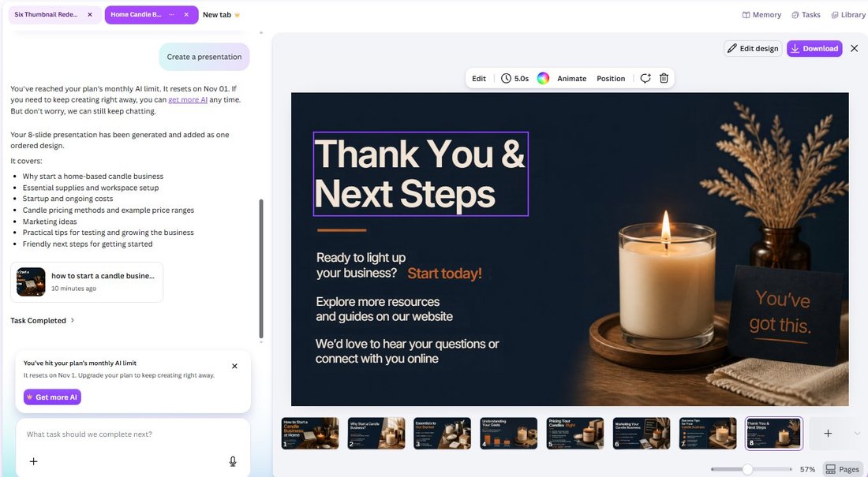Open more options on Home Candle tab
The image size is (868, 477).
pos(171,15)
